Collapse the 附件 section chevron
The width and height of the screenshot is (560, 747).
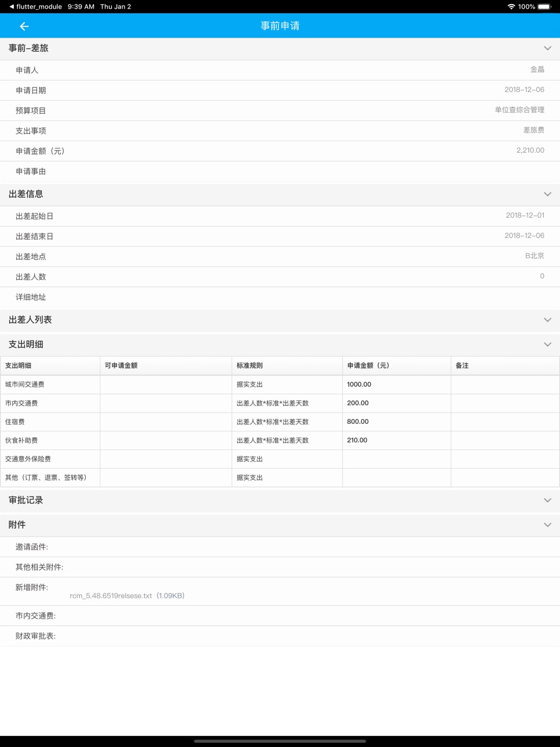547,525
